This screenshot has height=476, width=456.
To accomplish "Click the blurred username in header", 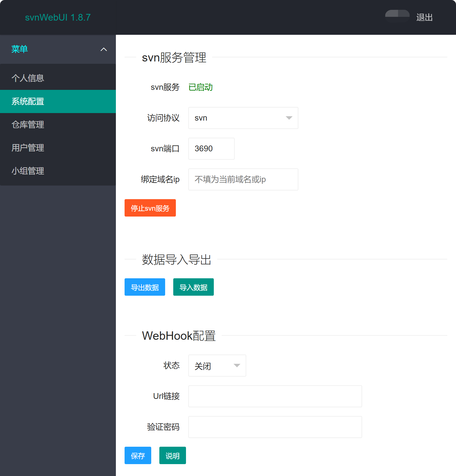I will point(397,16).
